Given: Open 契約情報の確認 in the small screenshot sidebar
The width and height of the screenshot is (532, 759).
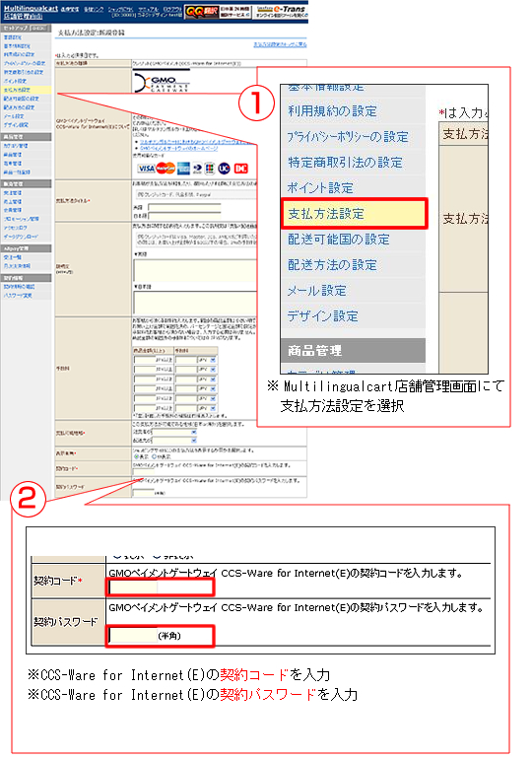Looking at the screenshot, I should click(20, 287).
